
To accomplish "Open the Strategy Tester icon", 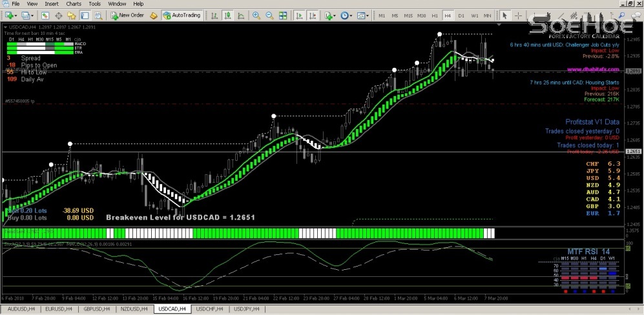I will (x=98, y=15).
